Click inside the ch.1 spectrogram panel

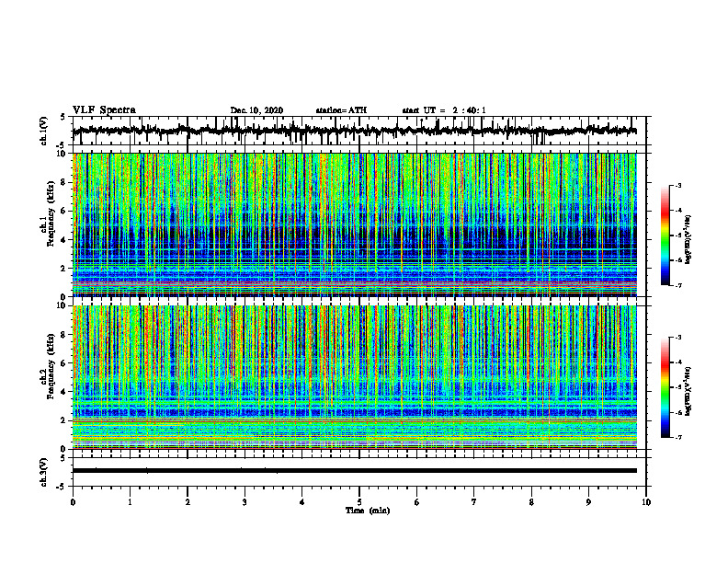pyautogui.click(x=355, y=224)
